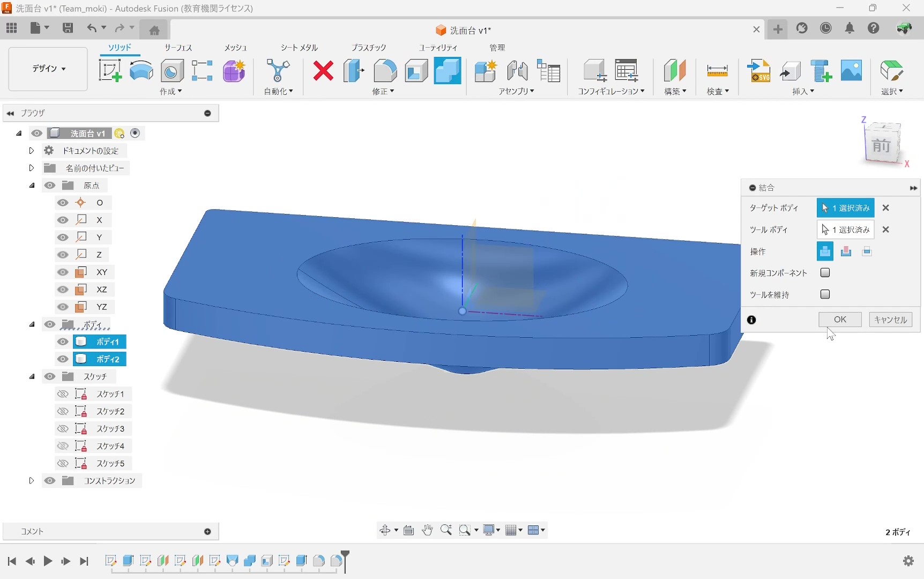This screenshot has height=579, width=924.
Task: Select the Create Sketch tool
Action: pyautogui.click(x=110, y=71)
